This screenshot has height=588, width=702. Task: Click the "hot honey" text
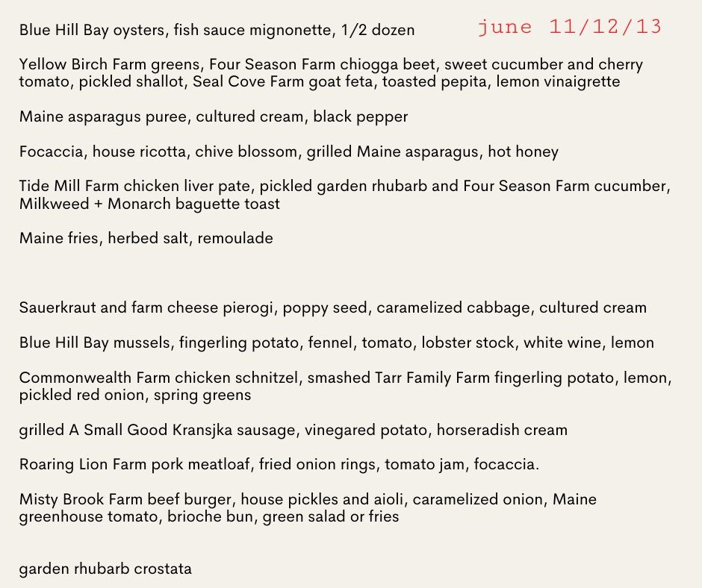pos(523,152)
